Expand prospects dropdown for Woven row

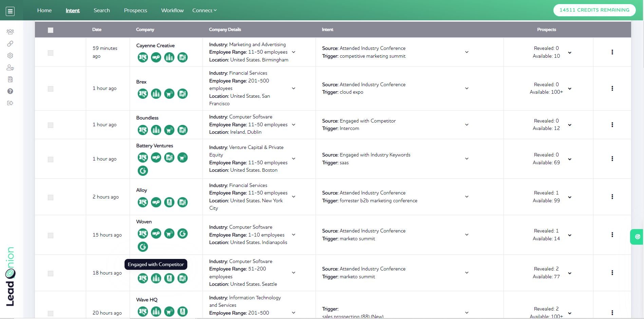570,235
